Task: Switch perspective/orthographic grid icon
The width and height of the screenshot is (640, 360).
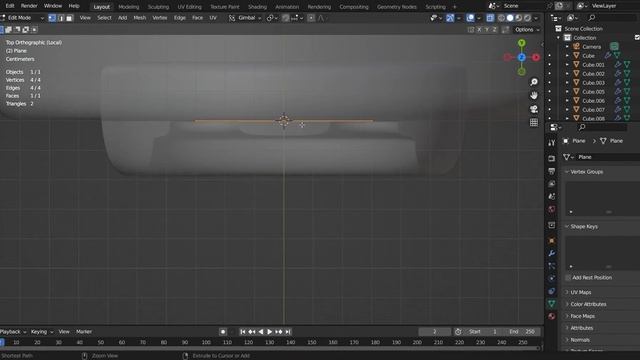Action: point(534,122)
